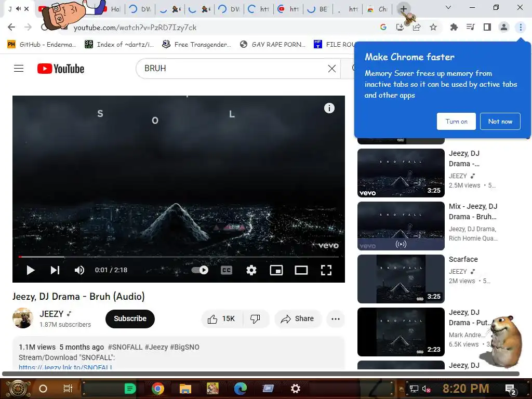Screen dimensions: 532x399
Task: Open Microsoft Edge from taskbar
Action: click(240, 389)
